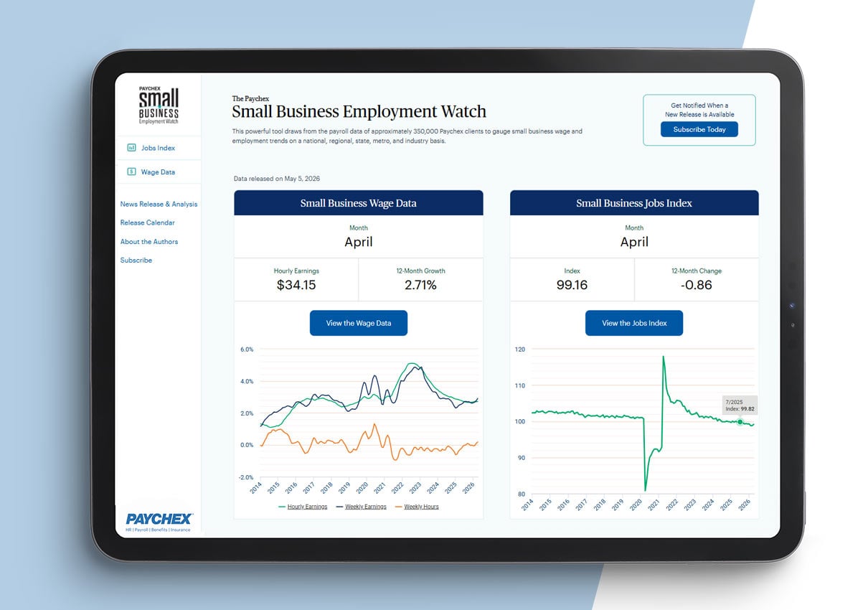Click the Paychex logo at sidebar bottom

pos(159,521)
